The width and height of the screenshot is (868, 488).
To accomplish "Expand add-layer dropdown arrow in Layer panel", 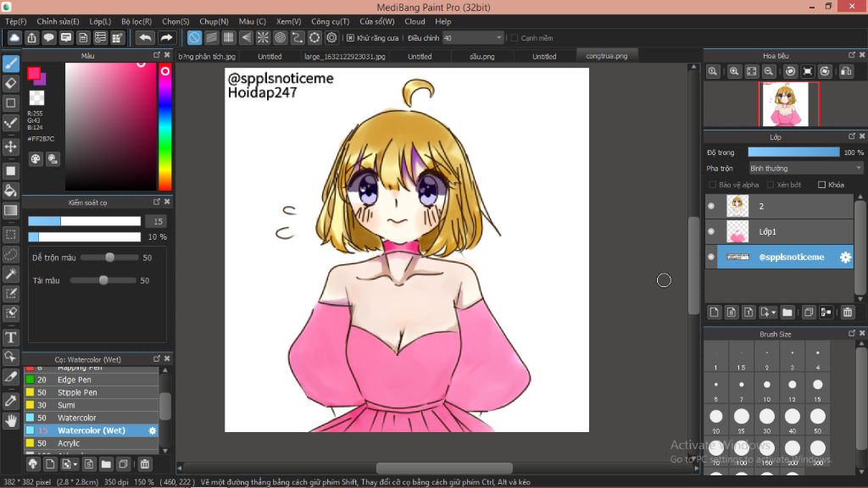I will coord(773,313).
